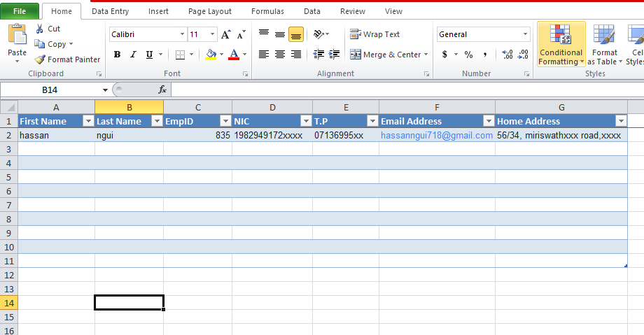Toggle Wrap Text on selected cell
The image size is (644, 335).
pyautogui.click(x=375, y=34)
